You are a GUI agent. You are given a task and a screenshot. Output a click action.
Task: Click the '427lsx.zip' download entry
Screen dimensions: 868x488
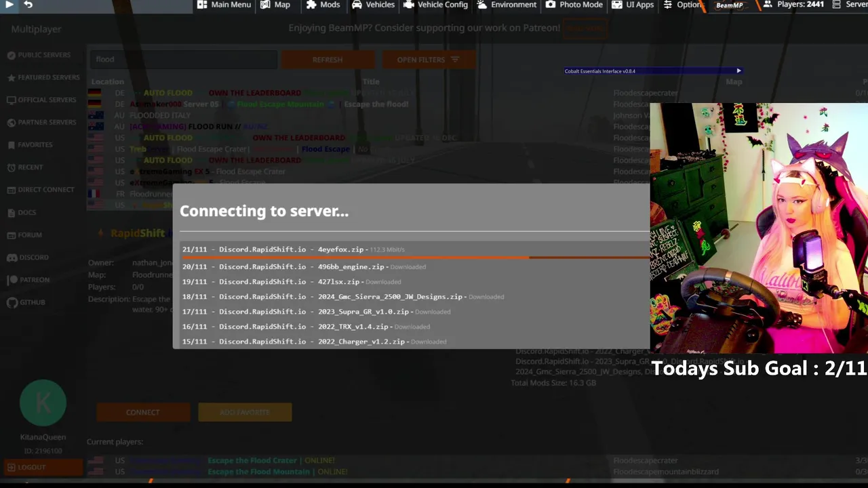[292, 282]
